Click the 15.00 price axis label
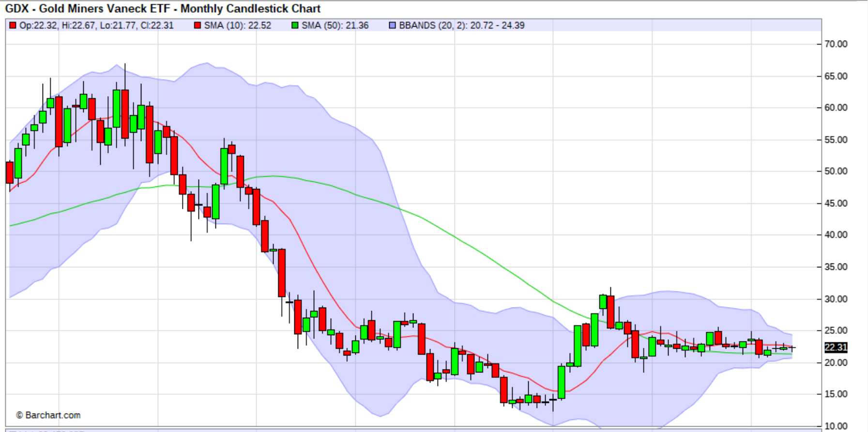This screenshot has width=868, height=432. pos(836,394)
